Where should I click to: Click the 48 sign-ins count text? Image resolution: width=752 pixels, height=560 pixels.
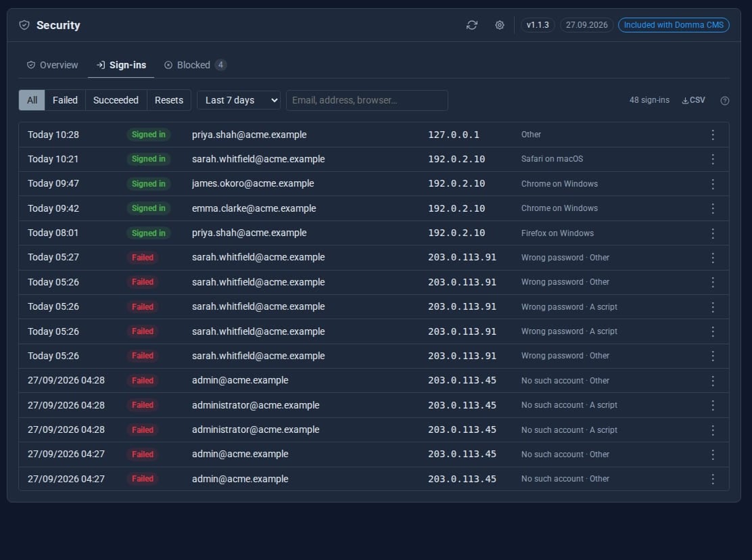point(649,100)
